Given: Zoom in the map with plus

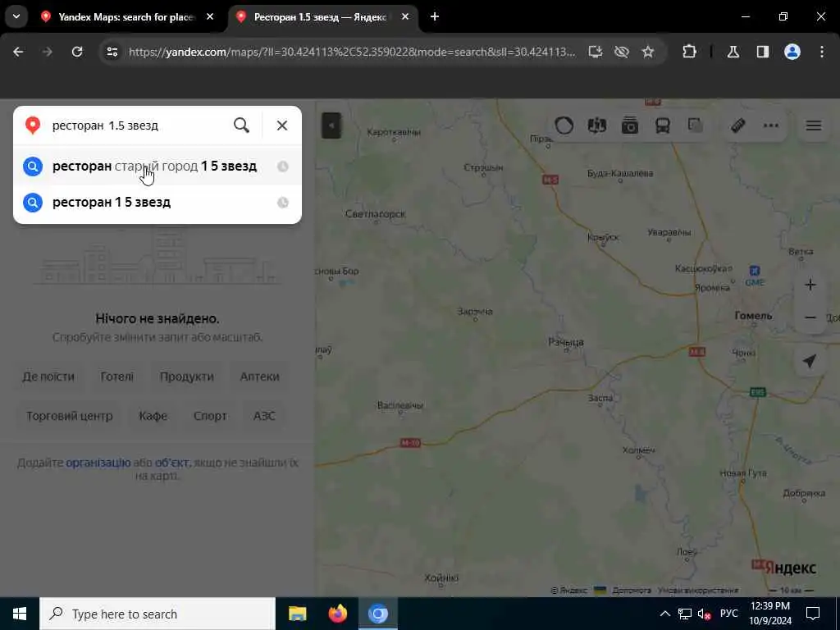Looking at the screenshot, I should coord(810,285).
